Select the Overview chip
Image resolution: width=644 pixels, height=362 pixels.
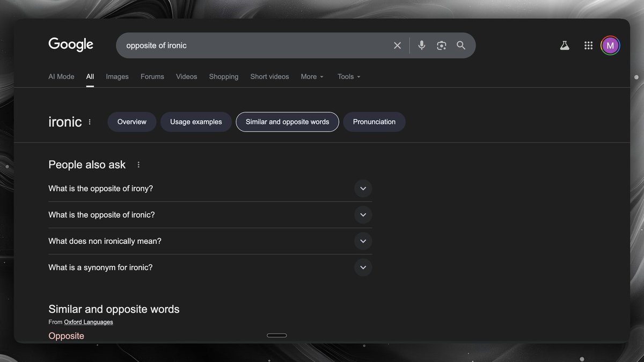(x=131, y=122)
